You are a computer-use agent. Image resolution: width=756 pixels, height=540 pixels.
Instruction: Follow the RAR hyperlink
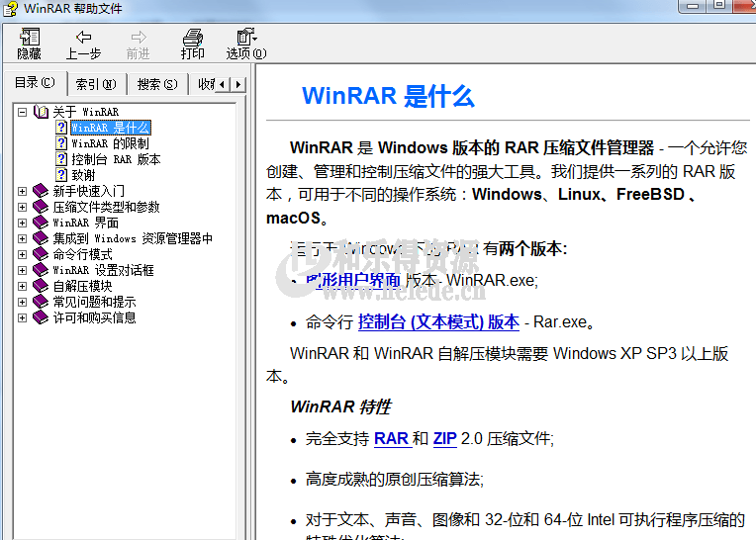click(x=392, y=438)
